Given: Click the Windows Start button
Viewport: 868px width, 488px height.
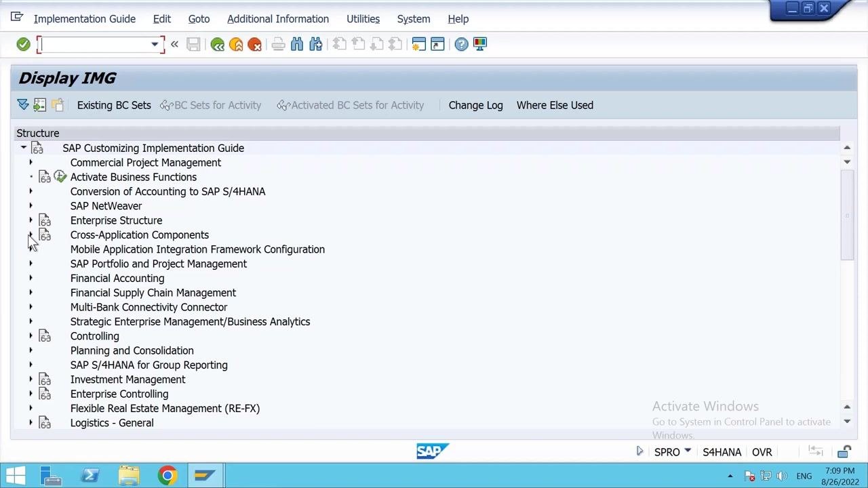Looking at the screenshot, I should point(15,476).
